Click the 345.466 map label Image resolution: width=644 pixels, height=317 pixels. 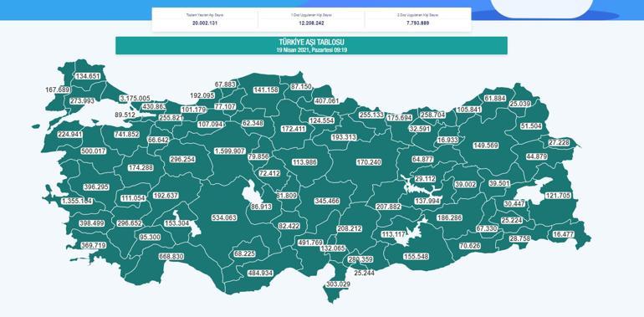tap(327, 202)
